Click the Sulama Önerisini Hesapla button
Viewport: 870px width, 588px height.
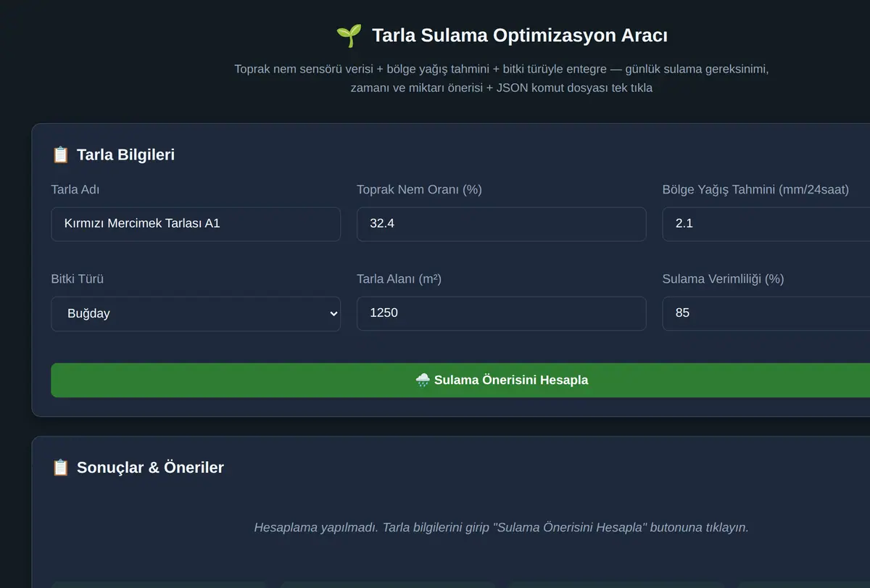click(460, 380)
